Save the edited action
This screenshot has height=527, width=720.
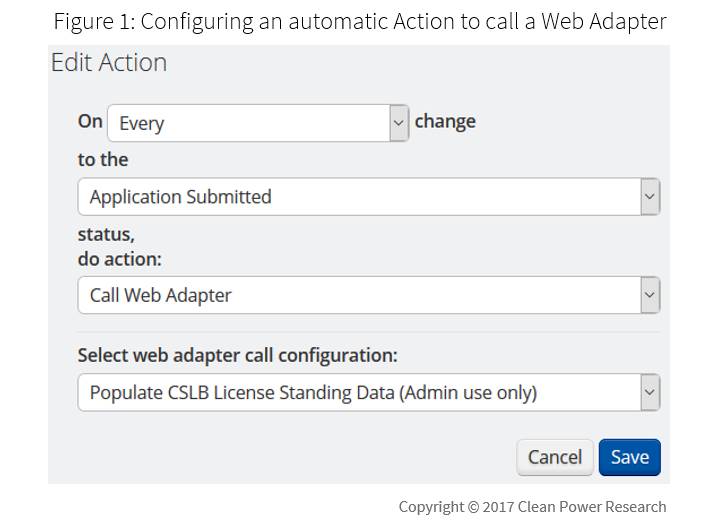(x=629, y=457)
